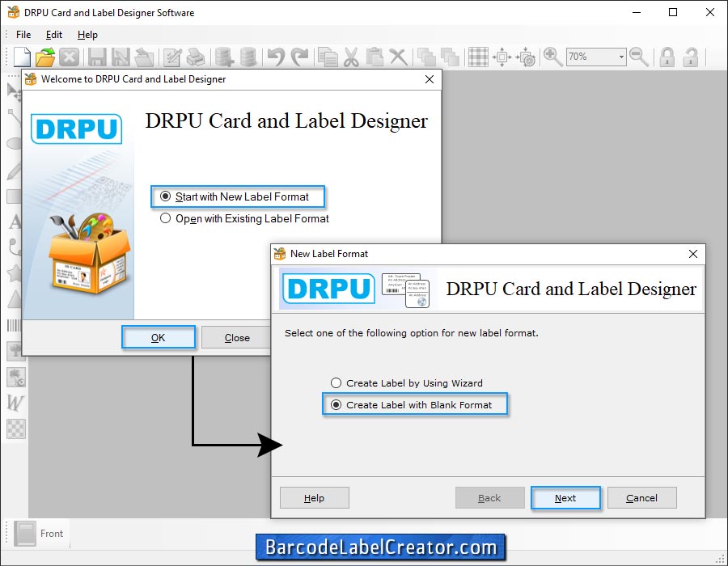This screenshot has width=728, height=566.
Task: Open the Edit menu
Action: pyautogui.click(x=54, y=35)
